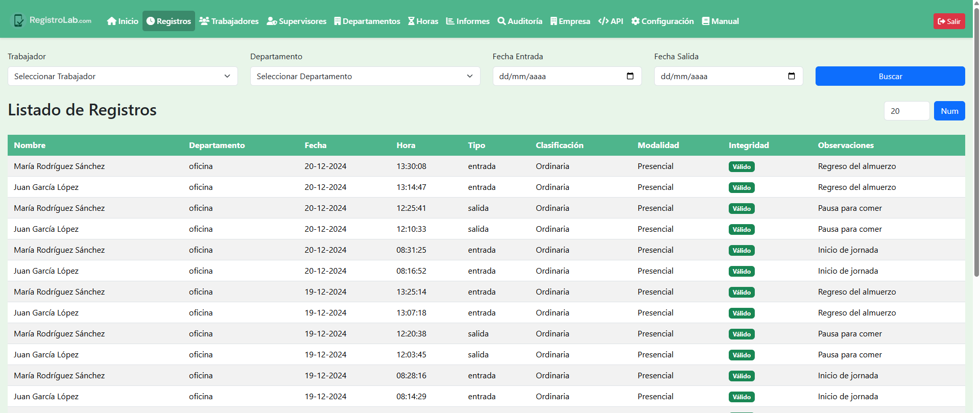Screen dimensions: 980x413
Task: Click the page vertical scrollbar
Action: [976, 143]
